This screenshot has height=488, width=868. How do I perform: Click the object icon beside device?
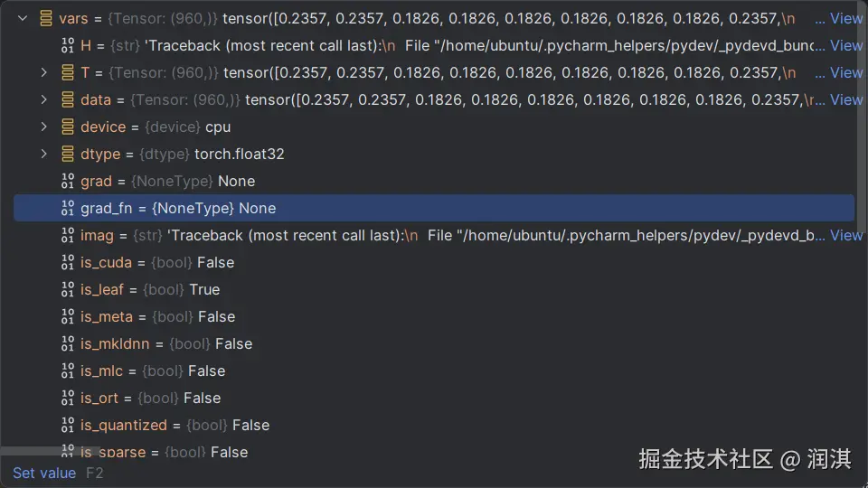pyautogui.click(x=67, y=127)
